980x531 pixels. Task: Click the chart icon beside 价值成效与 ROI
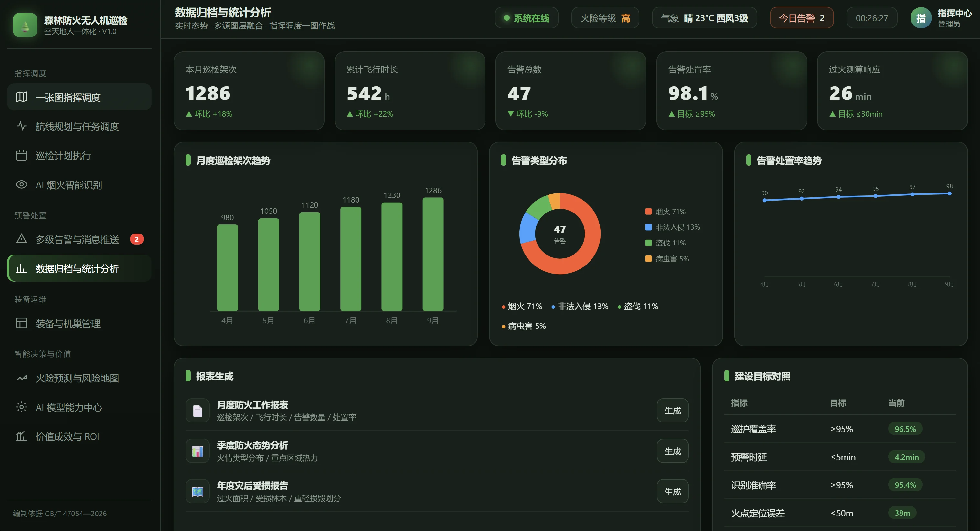[x=21, y=436]
